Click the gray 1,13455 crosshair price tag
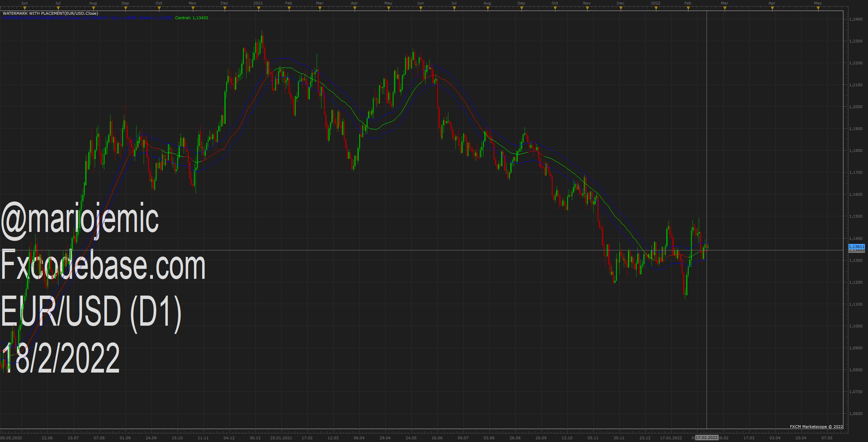The height and width of the screenshot is (442, 868). point(857,250)
